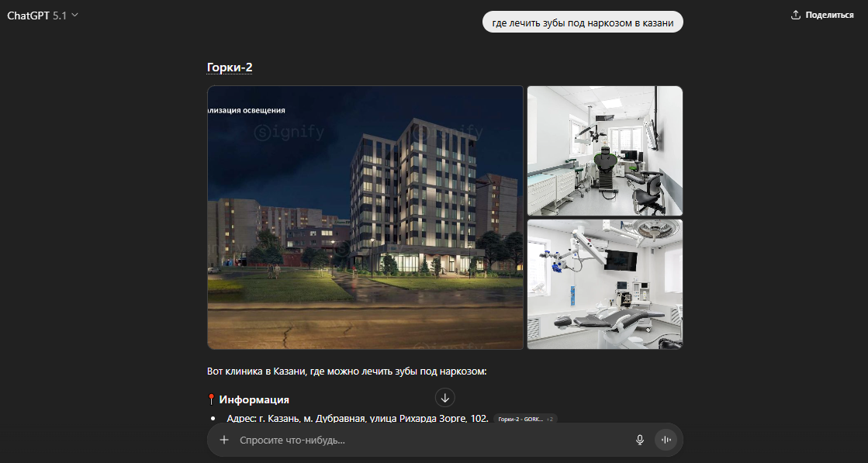868x463 pixels.
Task: Click the plus icon to attach files
Action: [x=223, y=441]
